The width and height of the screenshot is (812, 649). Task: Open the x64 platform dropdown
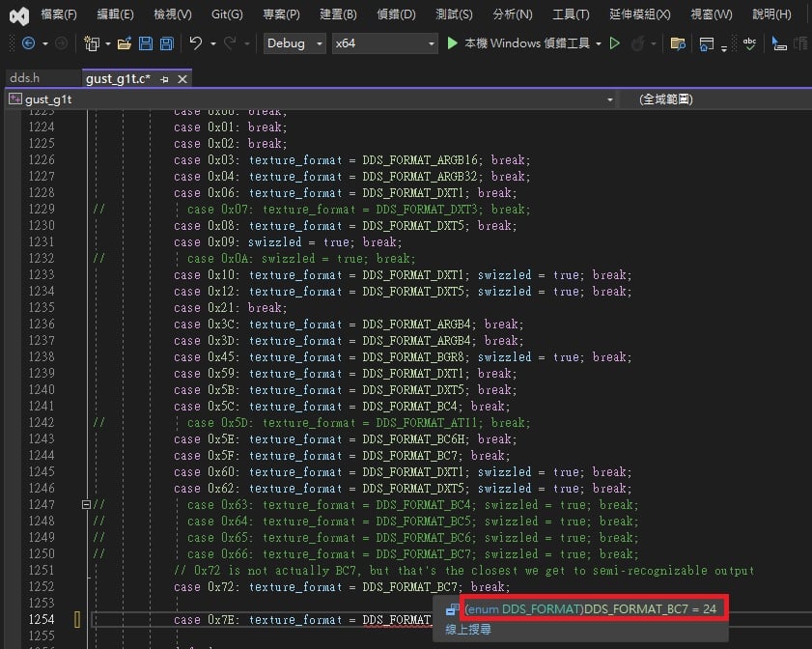click(x=383, y=43)
